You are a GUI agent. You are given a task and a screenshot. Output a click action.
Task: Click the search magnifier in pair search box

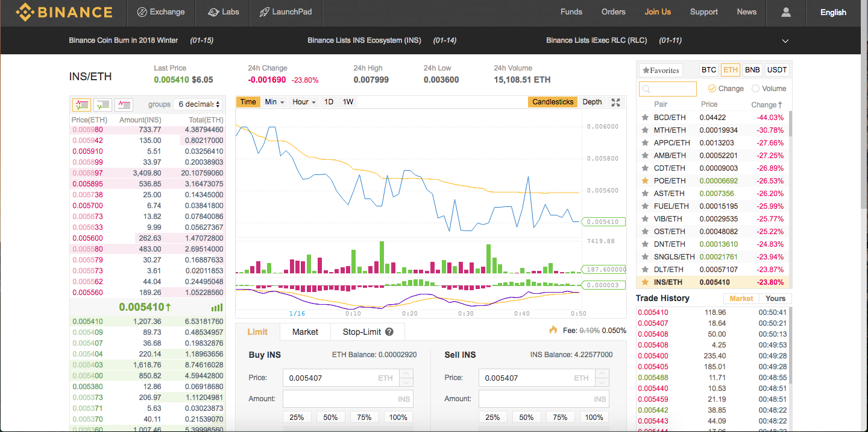coord(646,89)
